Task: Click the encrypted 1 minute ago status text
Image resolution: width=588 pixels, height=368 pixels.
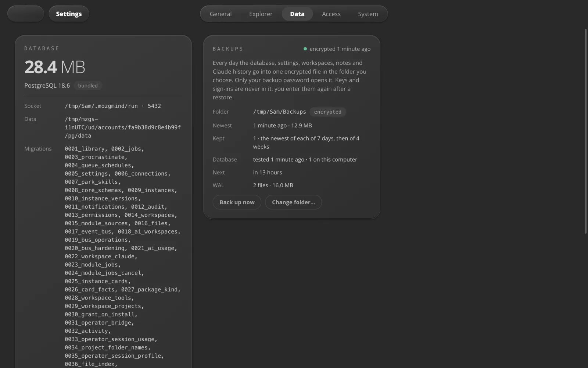Action: tap(340, 49)
